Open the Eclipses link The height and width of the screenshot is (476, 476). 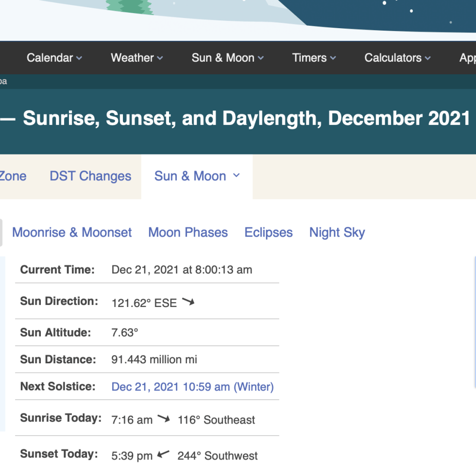[269, 232]
